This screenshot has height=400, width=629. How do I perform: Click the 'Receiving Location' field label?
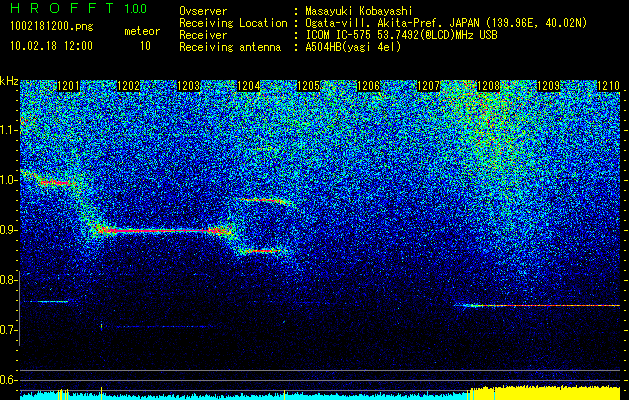[x=233, y=23]
